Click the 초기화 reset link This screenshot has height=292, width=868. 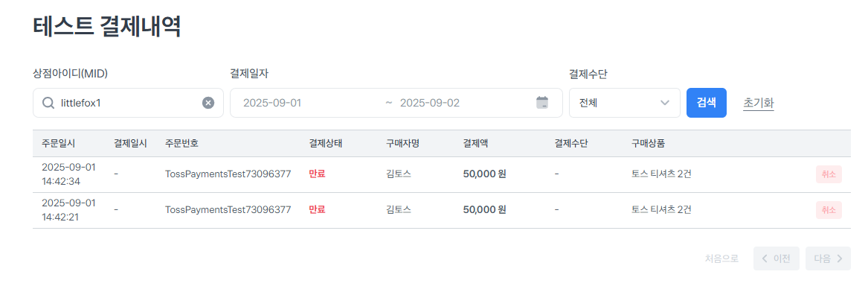(x=759, y=103)
